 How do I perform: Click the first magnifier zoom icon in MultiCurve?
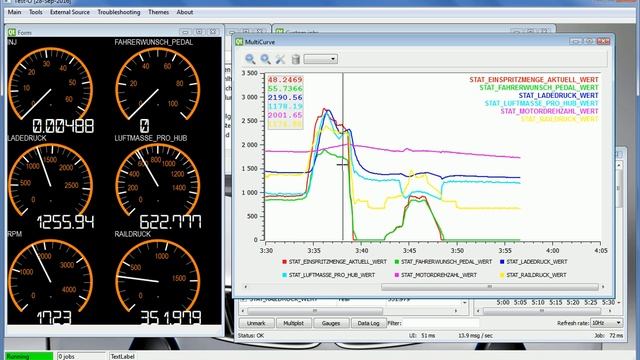click(250, 59)
